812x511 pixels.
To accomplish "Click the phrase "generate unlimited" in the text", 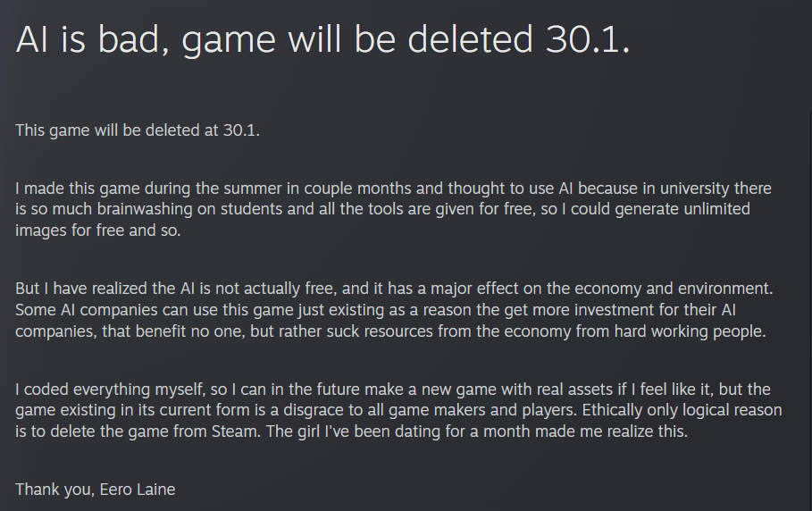I will pos(689,210).
